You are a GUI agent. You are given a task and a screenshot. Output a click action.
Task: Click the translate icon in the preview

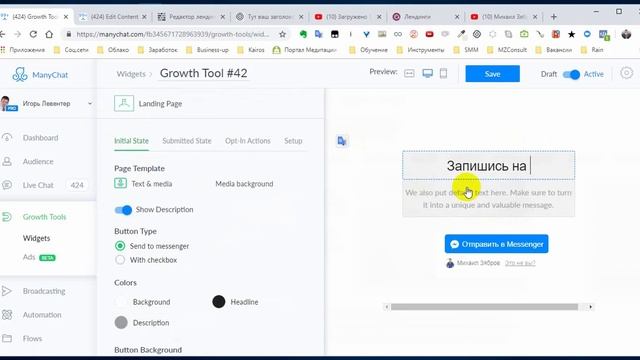point(342,141)
